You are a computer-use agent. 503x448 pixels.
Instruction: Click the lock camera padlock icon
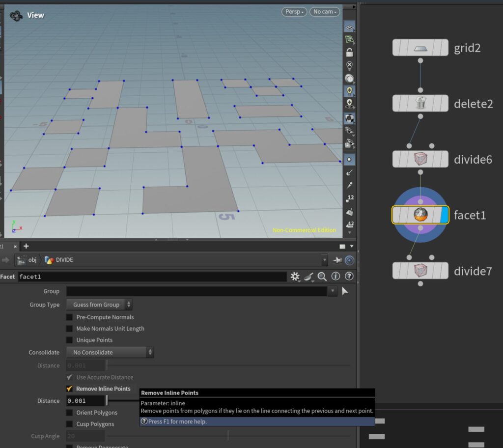coord(349,53)
